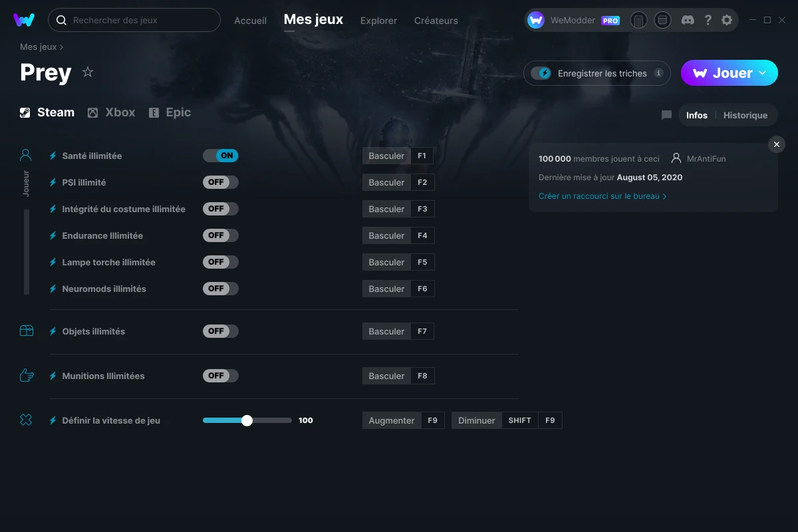Close the info panel with X
The width and height of the screenshot is (798, 532).
tap(777, 144)
